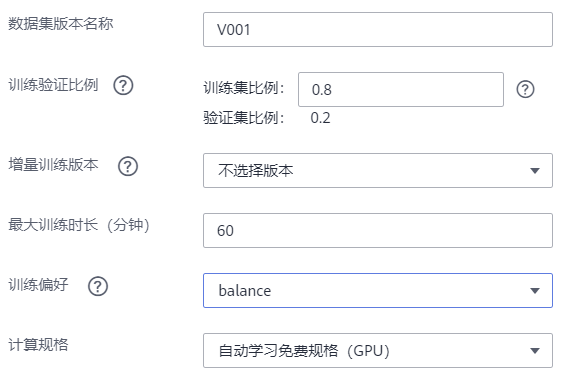Click the 训练验证比例 label text
The height and width of the screenshot is (374, 571).
(53, 85)
